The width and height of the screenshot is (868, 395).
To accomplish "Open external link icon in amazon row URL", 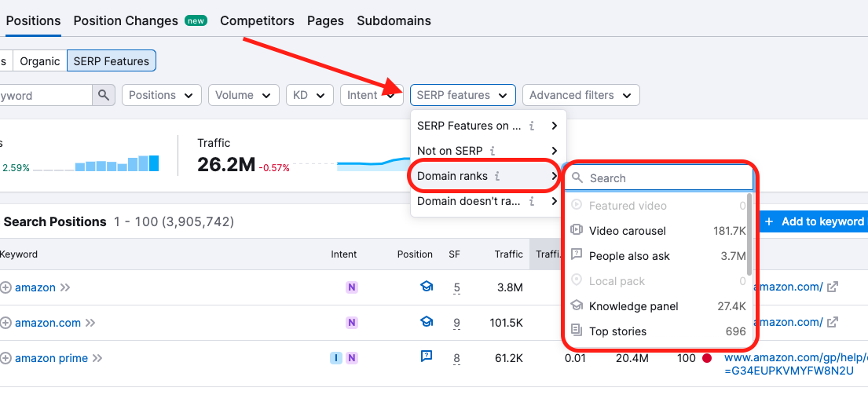I will [832, 287].
